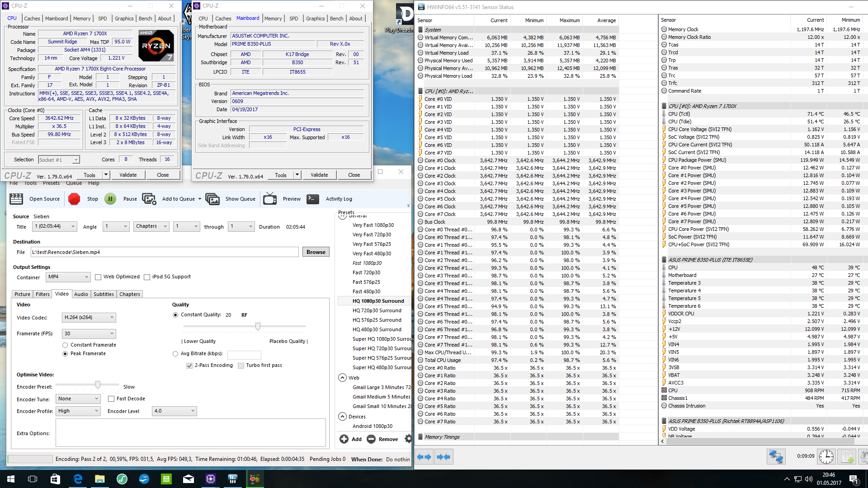Expand the Container MP4 dropdown
This screenshot has height=488, width=868.
(68, 277)
